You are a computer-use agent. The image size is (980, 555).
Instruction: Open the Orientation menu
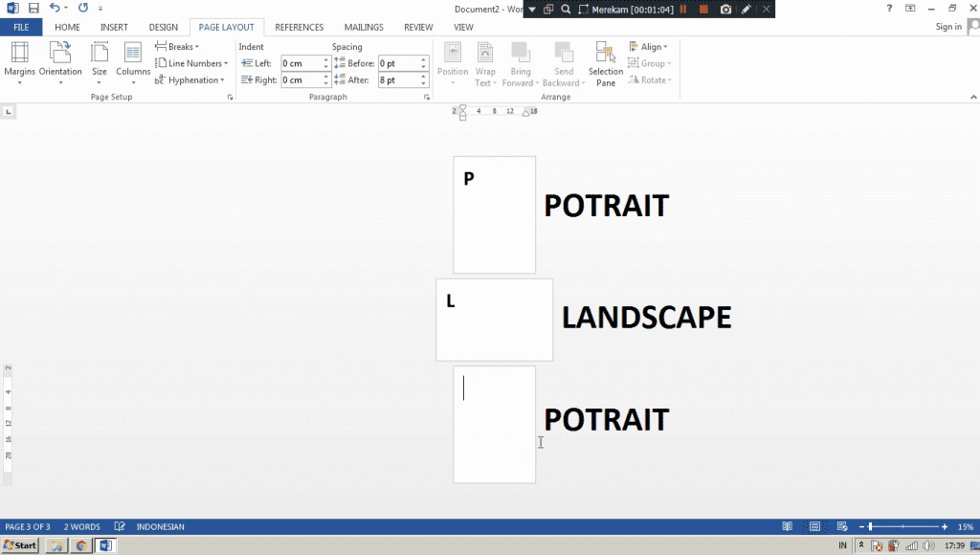tap(60, 62)
